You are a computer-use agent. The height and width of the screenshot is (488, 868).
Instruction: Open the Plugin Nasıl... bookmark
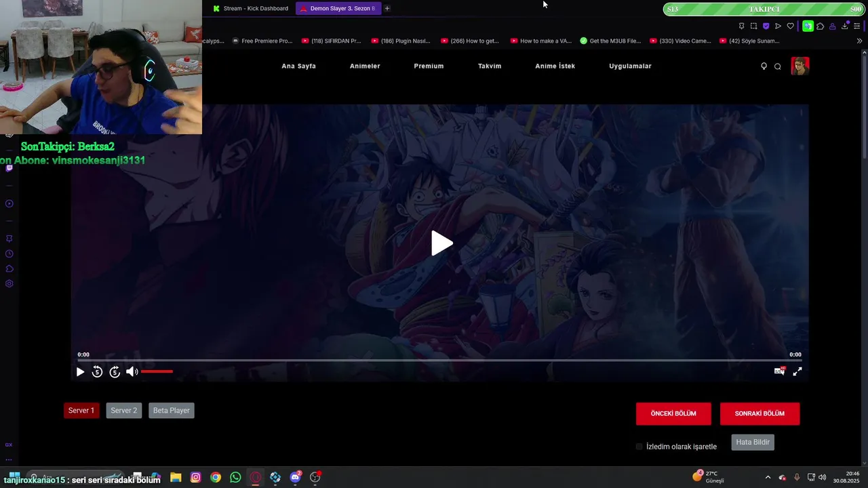tap(401, 41)
